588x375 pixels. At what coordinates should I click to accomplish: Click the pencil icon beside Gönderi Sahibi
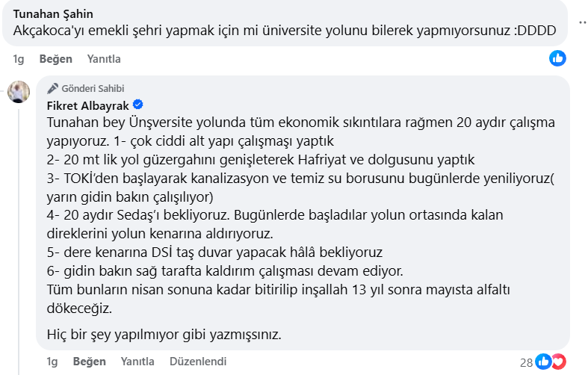(x=52, y=88)
